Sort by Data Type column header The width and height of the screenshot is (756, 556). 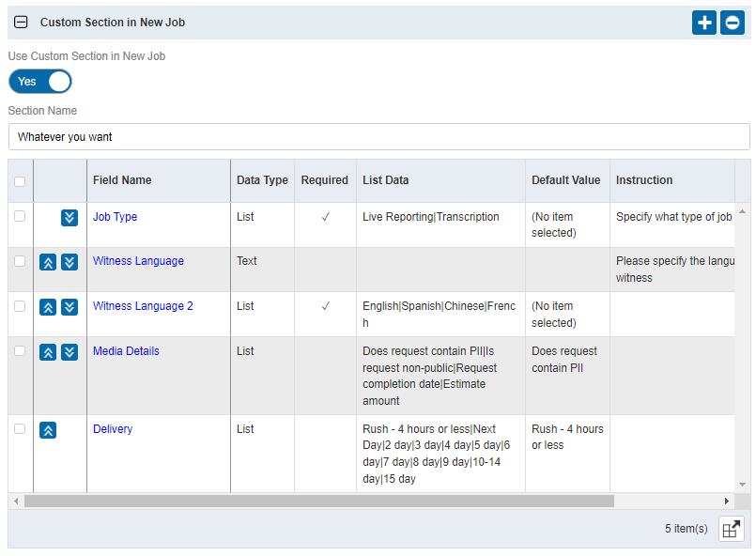pos(262,180)
